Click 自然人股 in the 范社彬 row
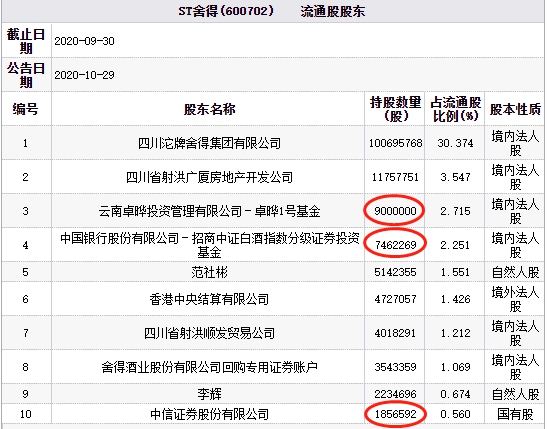This screenshot has height=429, width=548. [515, 272]
